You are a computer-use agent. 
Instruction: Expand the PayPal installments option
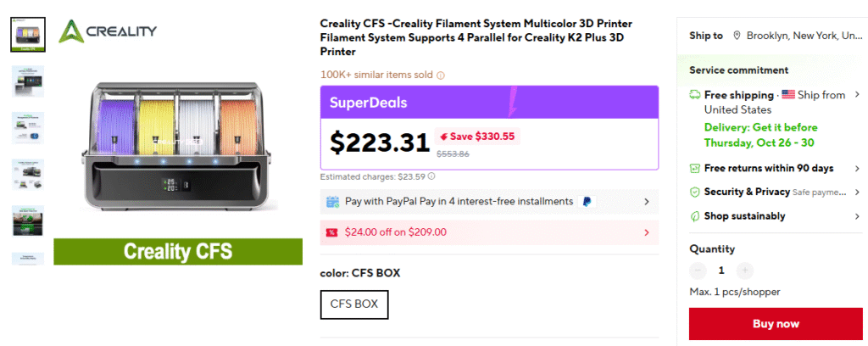[x=647, y=202]
